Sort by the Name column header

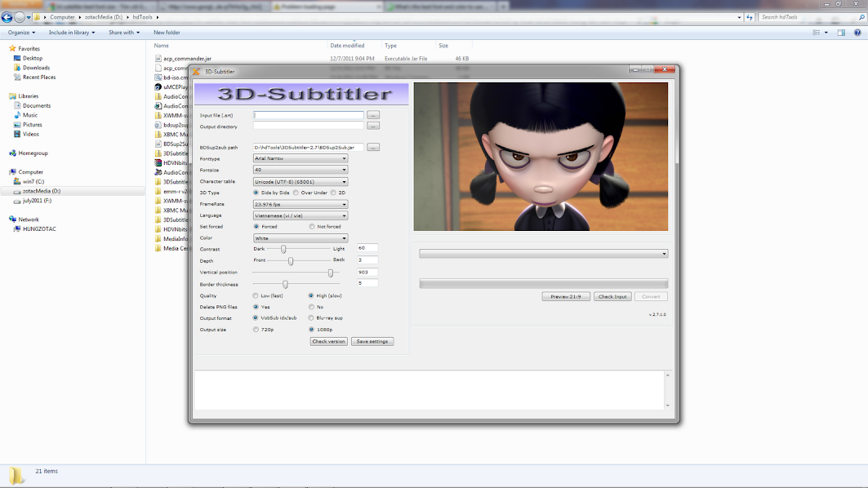click(161, 46)
